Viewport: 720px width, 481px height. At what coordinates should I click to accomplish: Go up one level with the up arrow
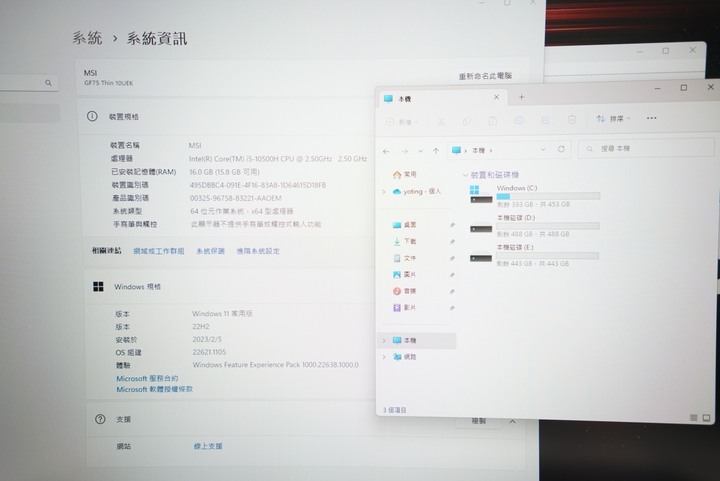436,151
